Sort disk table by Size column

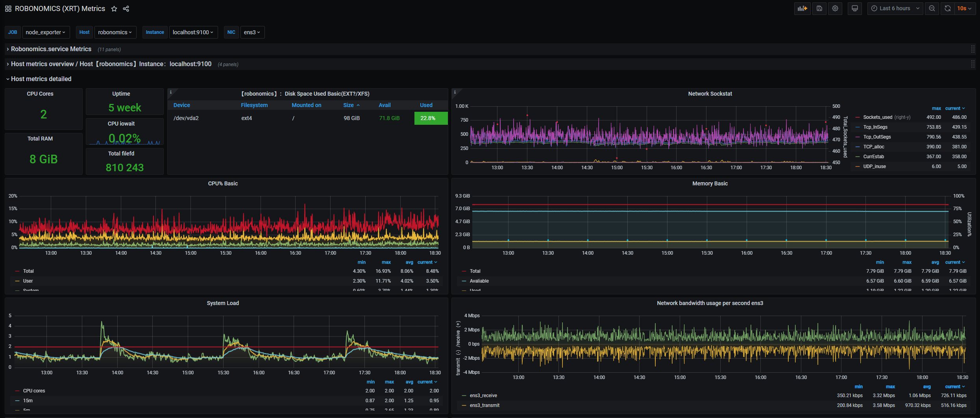click(348, 105)
